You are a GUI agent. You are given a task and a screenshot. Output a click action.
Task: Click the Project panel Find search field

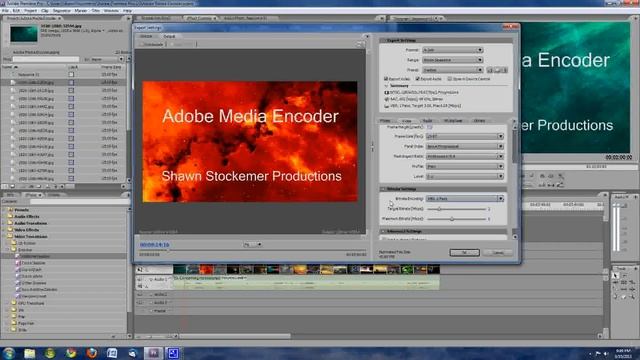pyautogui.click(x=46, y=60)
